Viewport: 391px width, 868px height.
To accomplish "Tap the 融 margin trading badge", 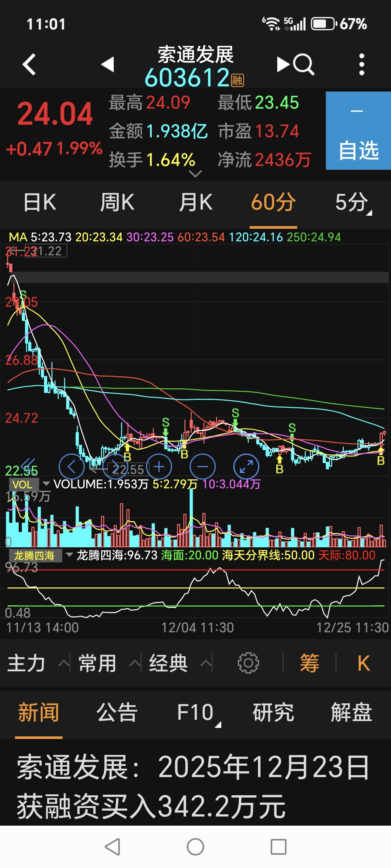I will (x=237, y=80).
